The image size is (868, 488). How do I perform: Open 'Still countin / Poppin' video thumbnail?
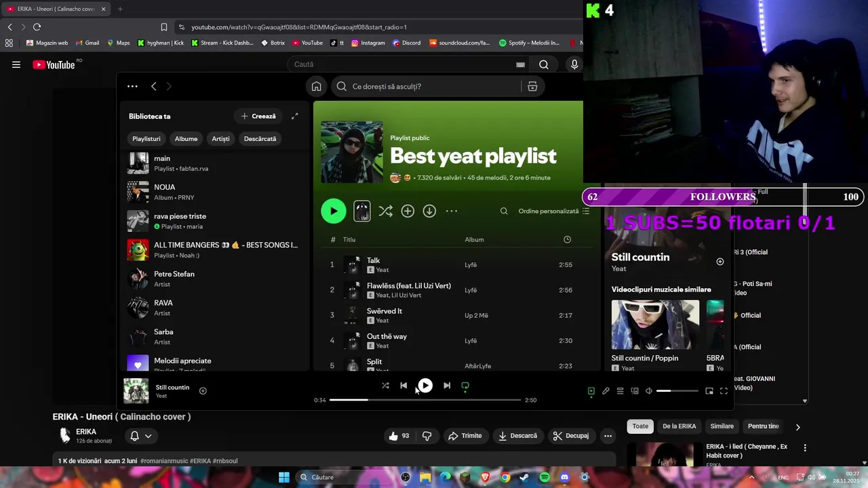coord(655,325)
